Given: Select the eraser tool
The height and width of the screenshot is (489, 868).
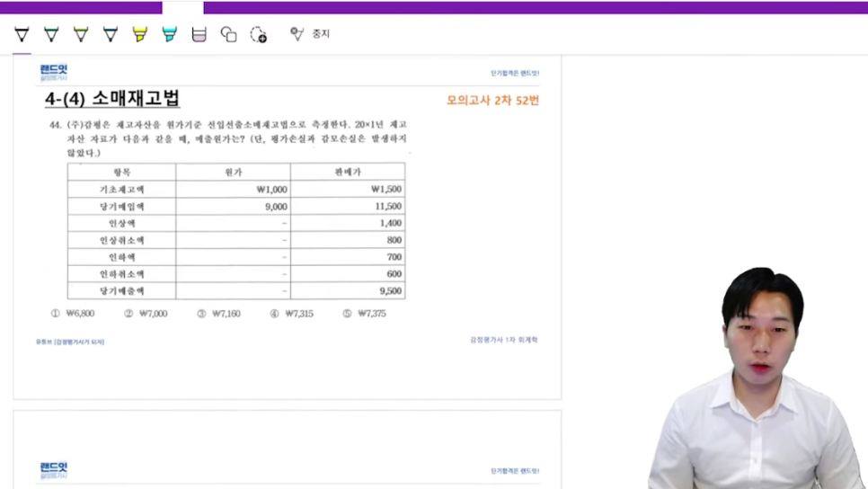Looking at the screenshot, I should pos(199,34).
